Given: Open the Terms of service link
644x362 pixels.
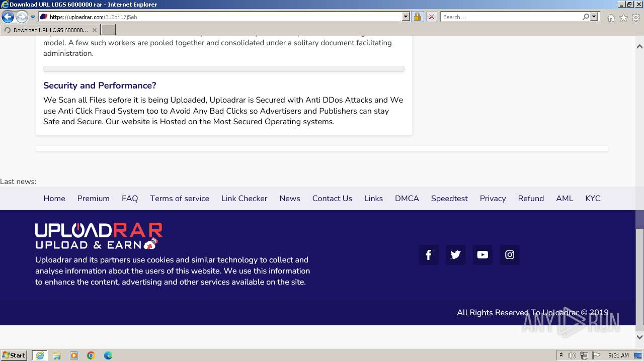Looking at the screenshot, I should (x=180, y=199).
